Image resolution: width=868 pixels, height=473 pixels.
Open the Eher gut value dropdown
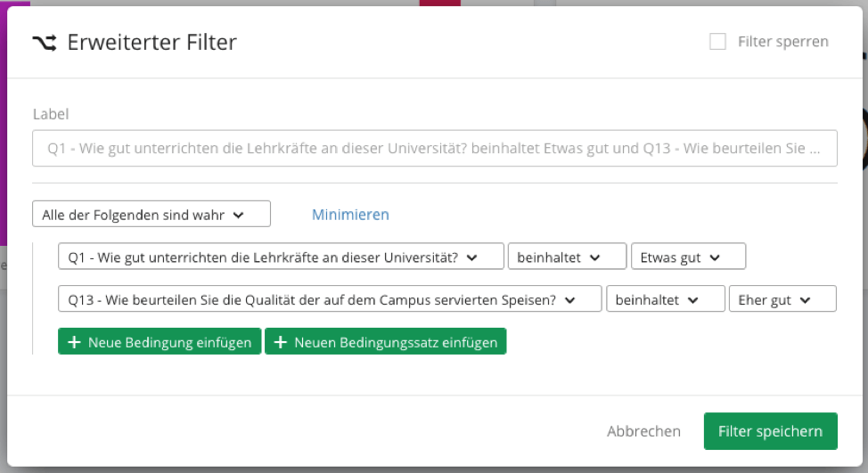(x=782, y=299)
